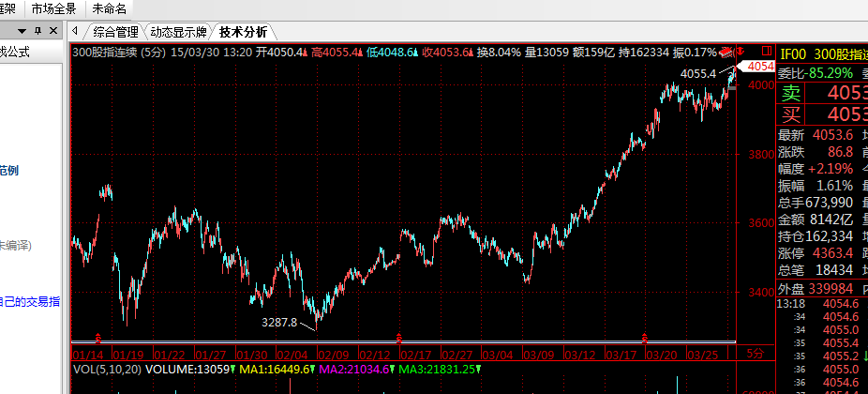
Task: Click the 5分 period label on time axis
Action: tap(756, 353)
